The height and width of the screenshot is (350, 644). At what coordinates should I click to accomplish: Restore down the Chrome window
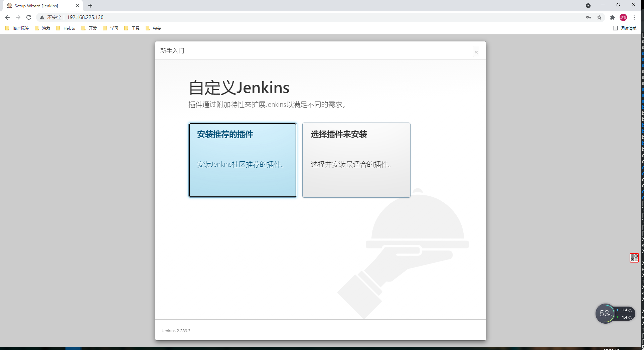click(x=618, y=5)
